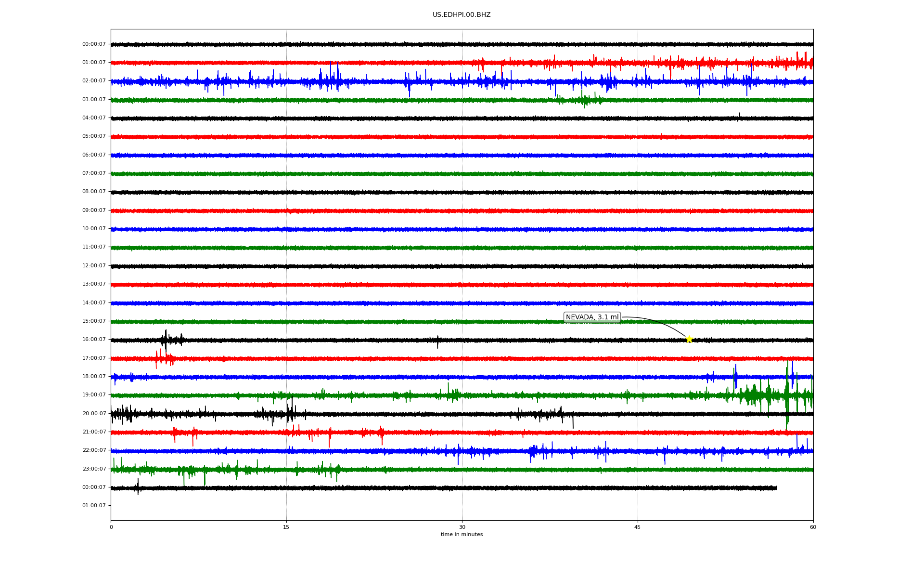Click the 07:00:07 row label

94,173
